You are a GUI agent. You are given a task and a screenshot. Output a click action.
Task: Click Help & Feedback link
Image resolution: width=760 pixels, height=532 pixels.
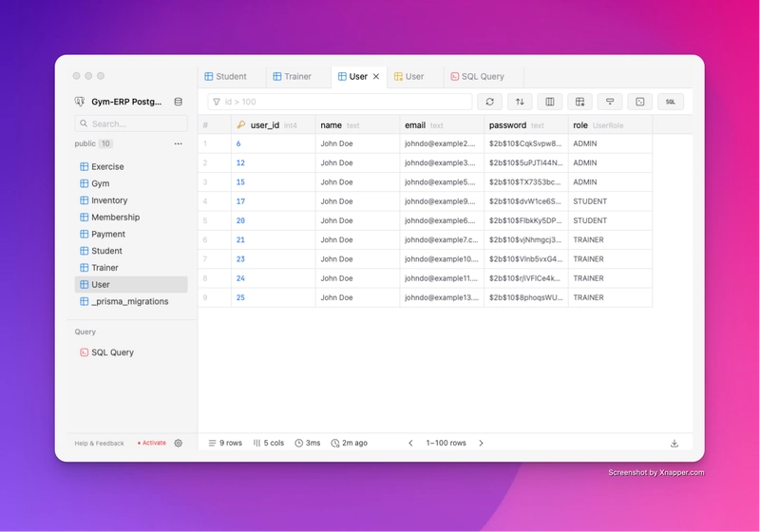point(100,444)
